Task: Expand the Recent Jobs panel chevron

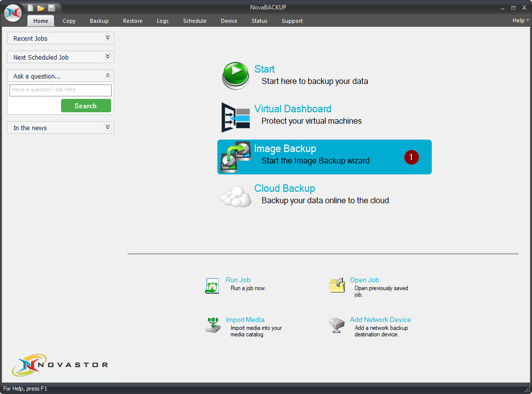Action: [108, 37]
